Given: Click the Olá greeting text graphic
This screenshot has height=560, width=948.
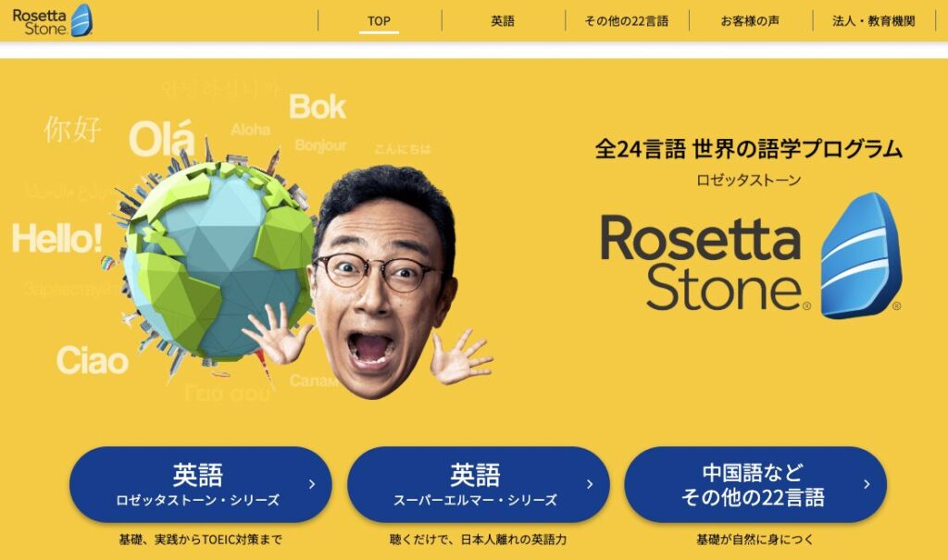Looking at the screenshot, I should point(162,138).
